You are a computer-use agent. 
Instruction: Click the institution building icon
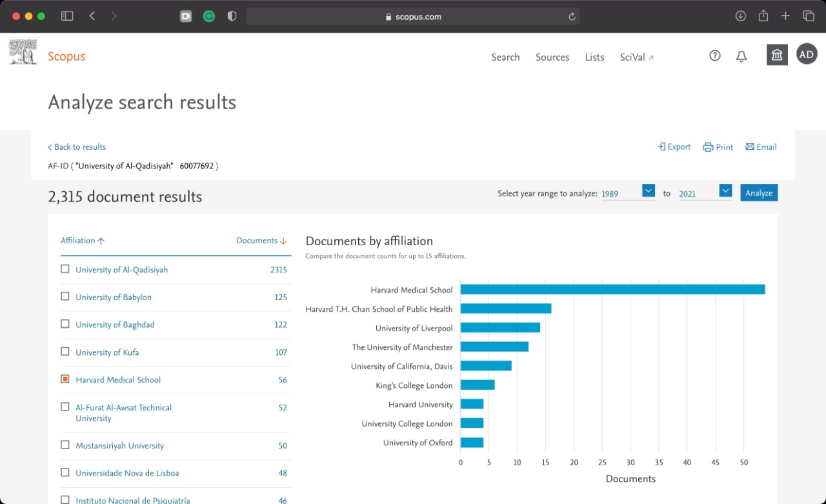(777, 55)
